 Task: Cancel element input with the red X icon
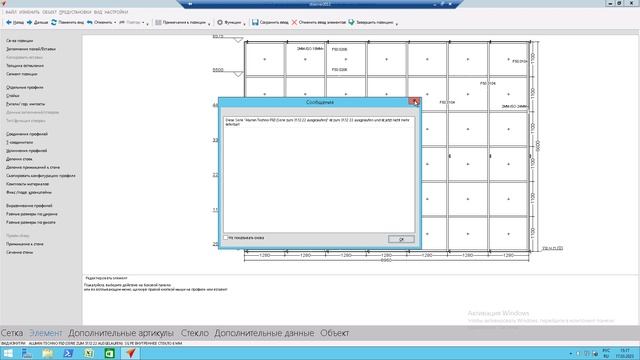point(294,22)
